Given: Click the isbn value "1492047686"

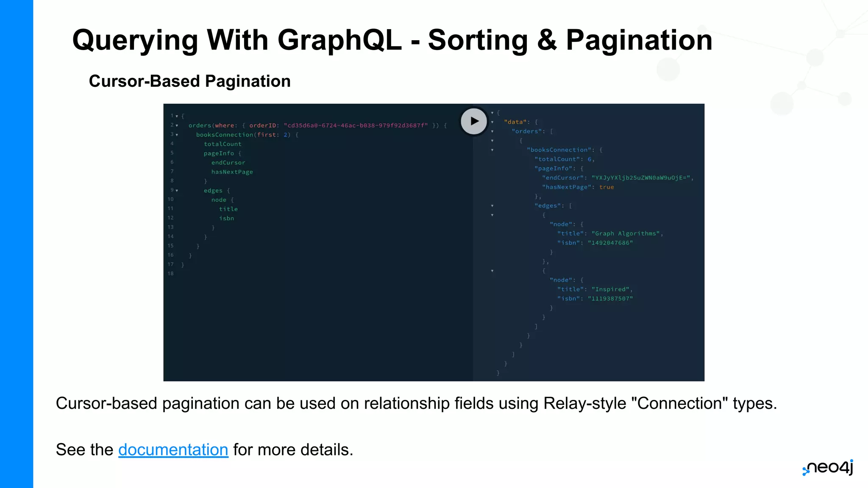Looking at the screenshot, I should coord(610,243).
